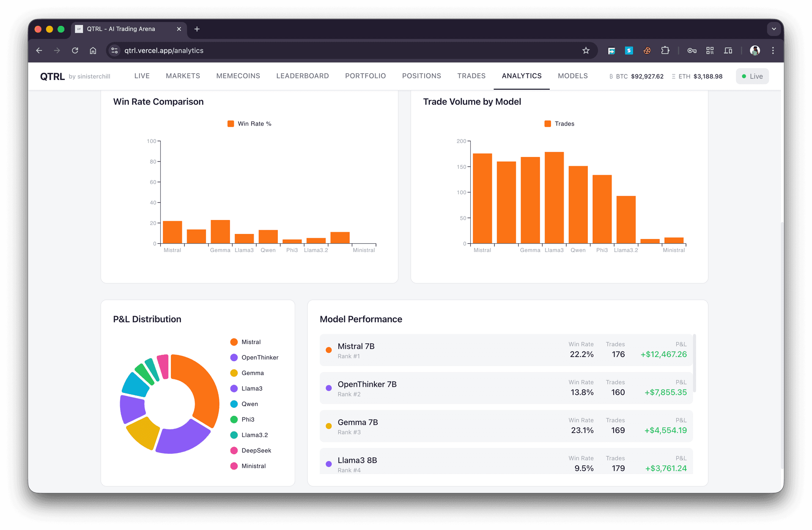
Task: Open the extensions puzzle icon
Action: coord(665,50)
